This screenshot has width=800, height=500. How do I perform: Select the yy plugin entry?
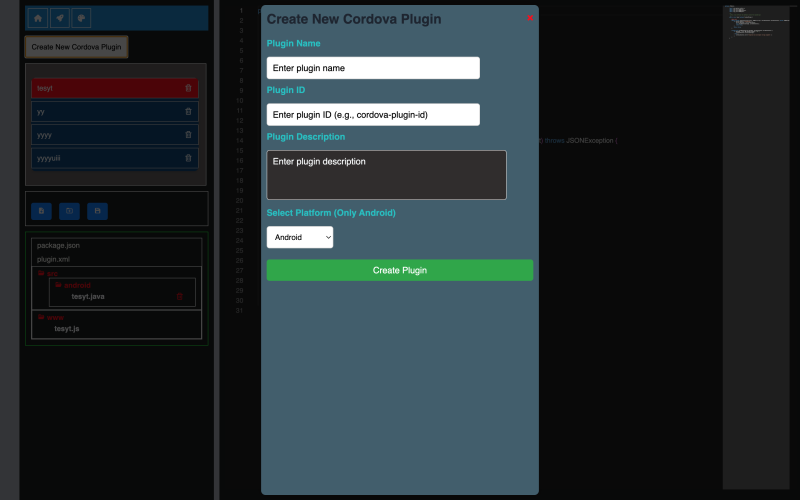click(115, 112)
